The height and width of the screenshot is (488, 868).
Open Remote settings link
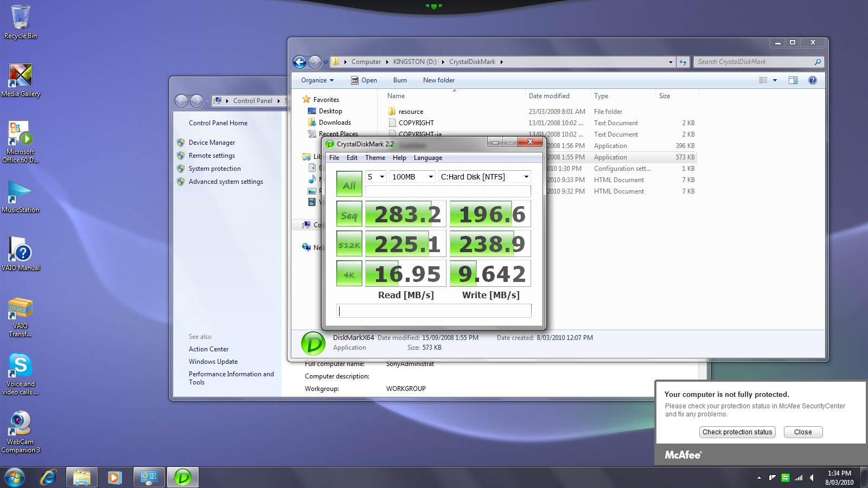212,156
